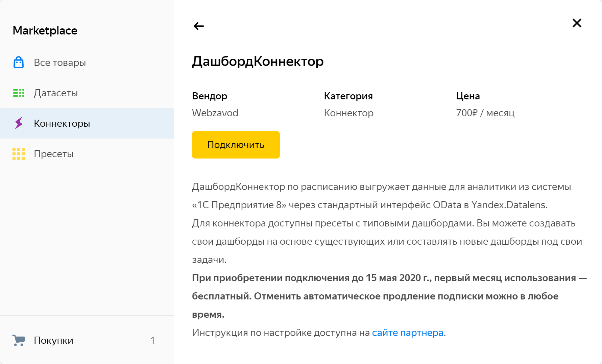Open the Все товары section
The width and height of the screenshot is (602, 364).
tap(87, 63)
